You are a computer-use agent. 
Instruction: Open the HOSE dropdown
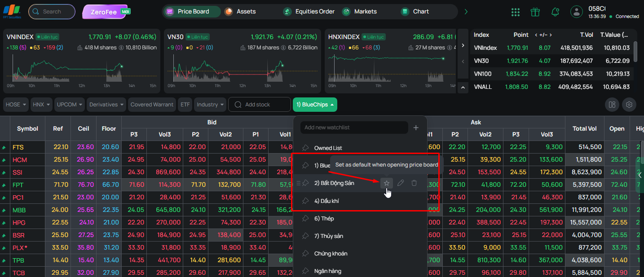coord(16,105)
